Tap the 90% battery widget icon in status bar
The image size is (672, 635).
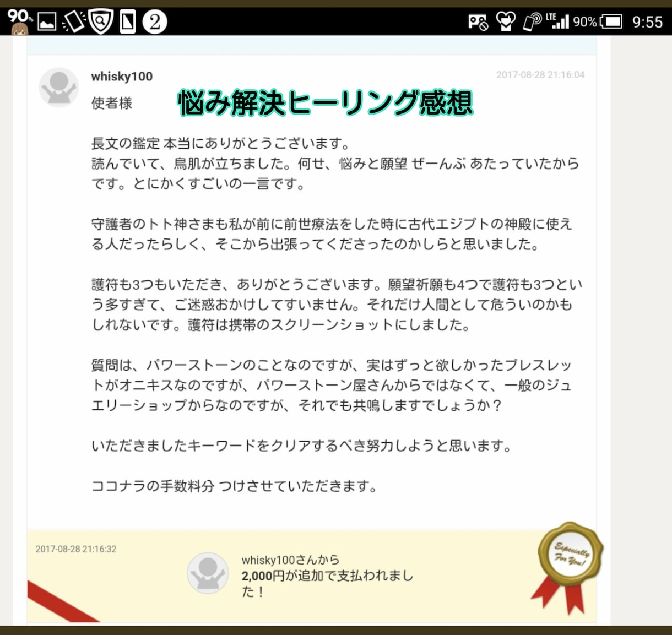coord(19,21)
